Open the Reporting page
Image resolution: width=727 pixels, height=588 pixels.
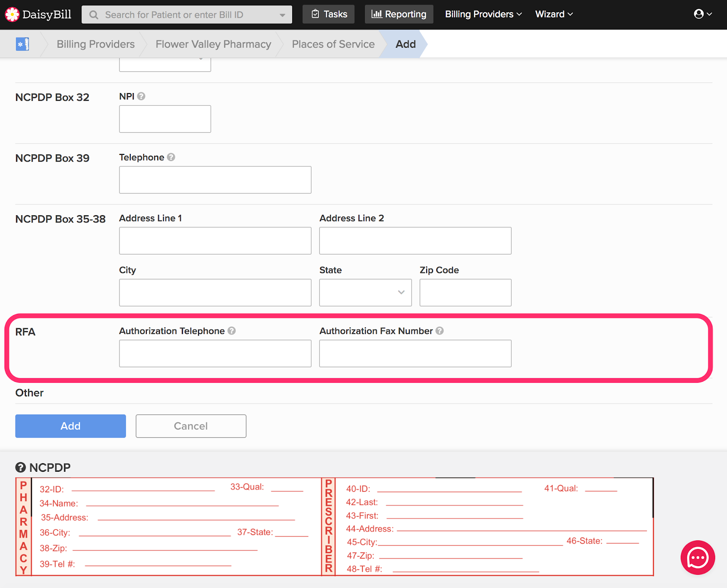399,14
